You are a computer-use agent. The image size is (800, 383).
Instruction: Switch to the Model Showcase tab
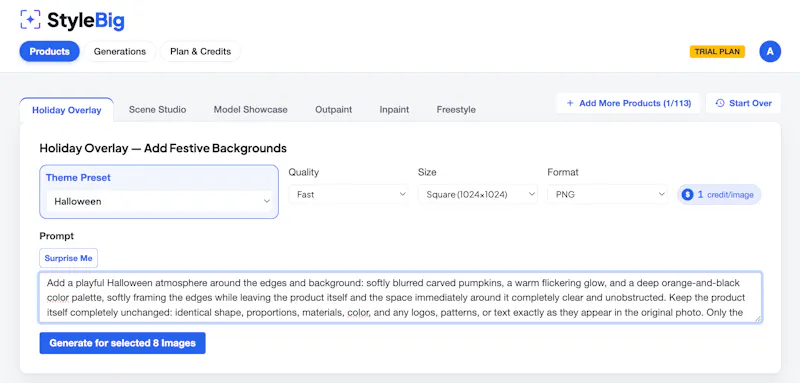[251, 110]
